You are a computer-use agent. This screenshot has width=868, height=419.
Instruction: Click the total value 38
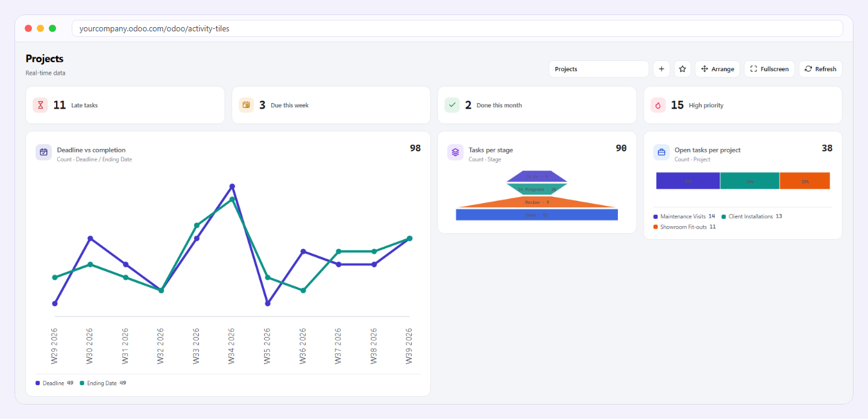[827, 148]
